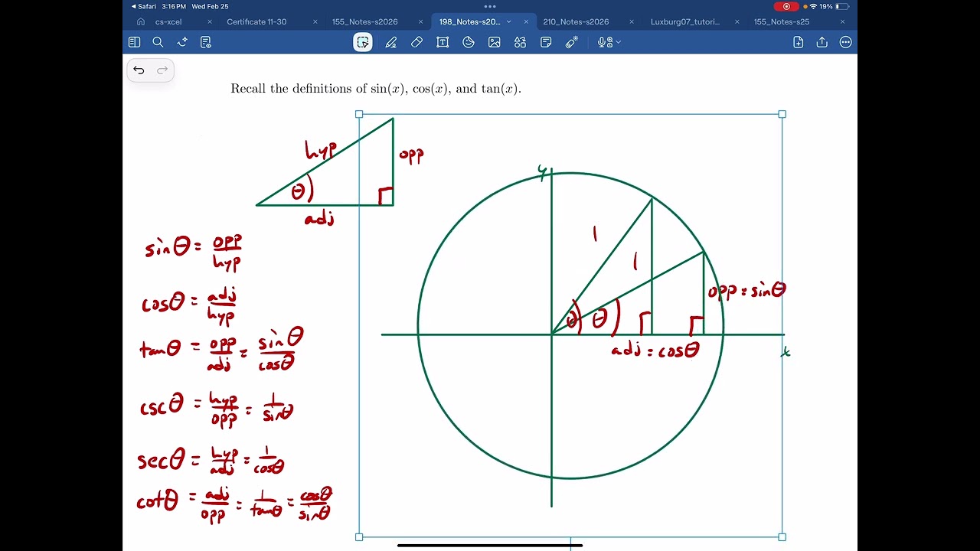
Task: Close the 210_Notes-s2026 tab
Action: pos(632,21)
